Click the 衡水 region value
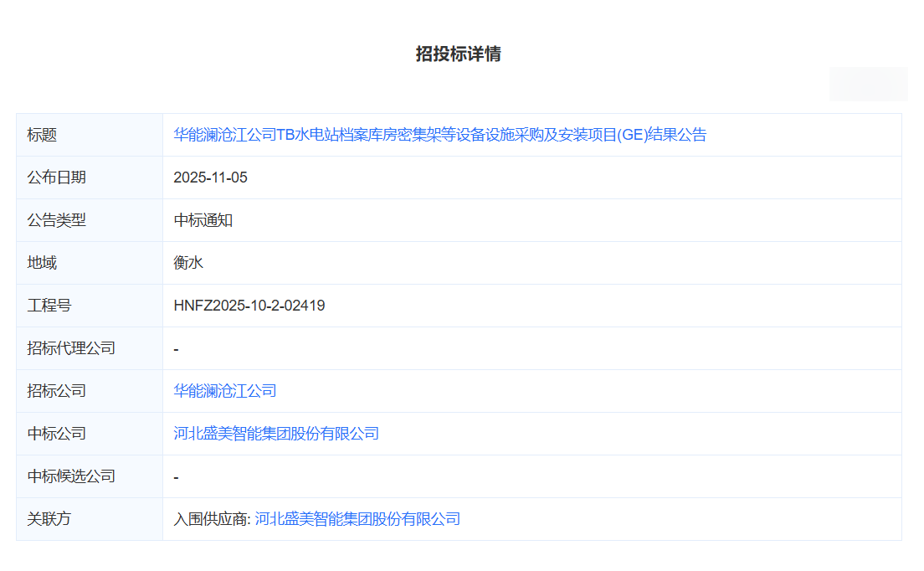The image size is (924, 571). point(188,263)
